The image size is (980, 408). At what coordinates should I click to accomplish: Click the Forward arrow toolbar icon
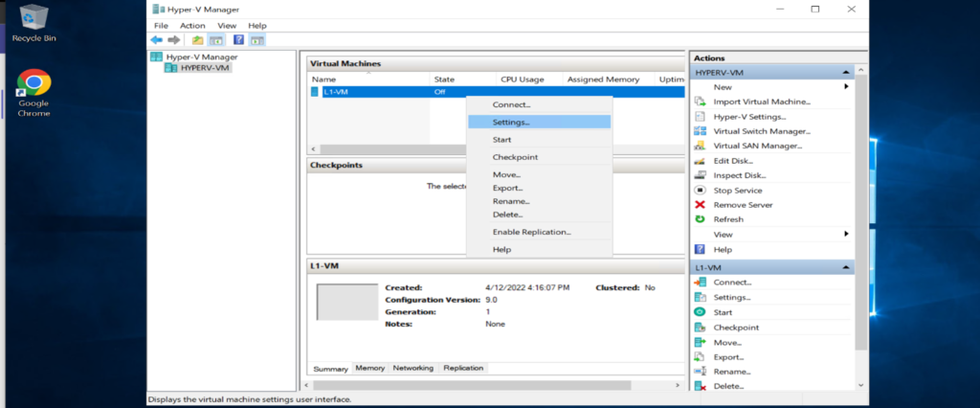pyautogui.click(x=174, y=40)
